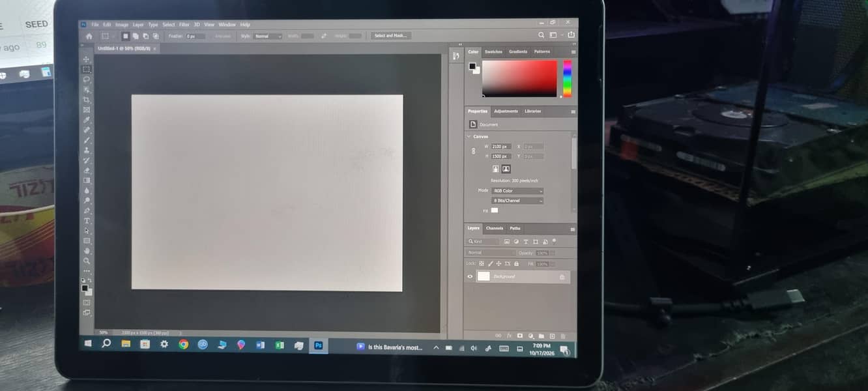Open the Filter menu
This screenshot has height=391, width=868.
[x=184, y=25]
